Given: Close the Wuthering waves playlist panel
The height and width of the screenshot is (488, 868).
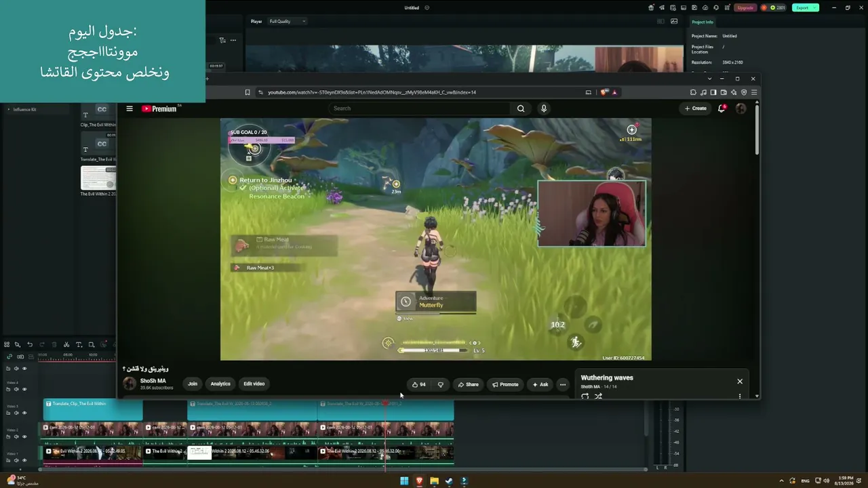Looking at the screenshot, I should pos(740,382).
